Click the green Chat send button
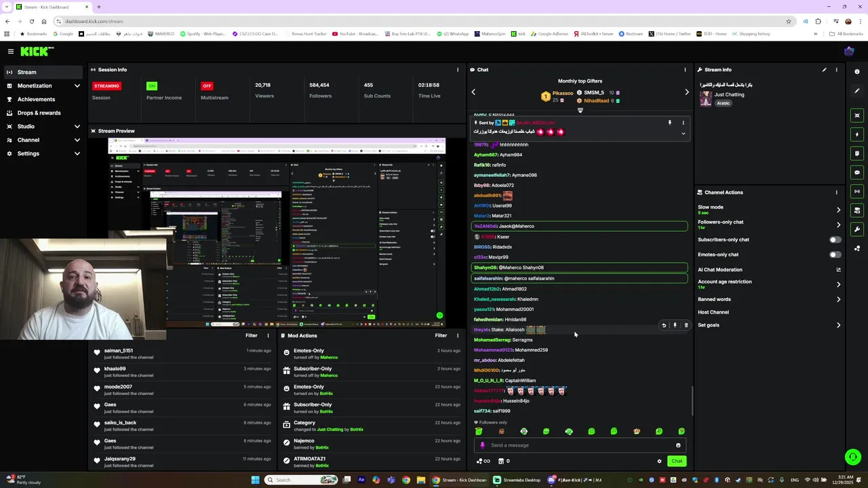The width and height of the screenshot is (868, 488). (x=676, y=462)
